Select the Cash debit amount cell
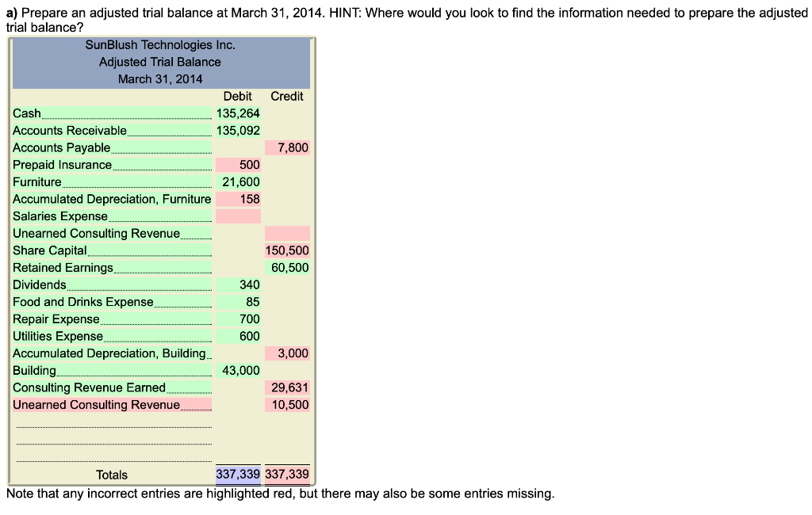The height and width of the screenshot is (515, 812). coord(238,113)
